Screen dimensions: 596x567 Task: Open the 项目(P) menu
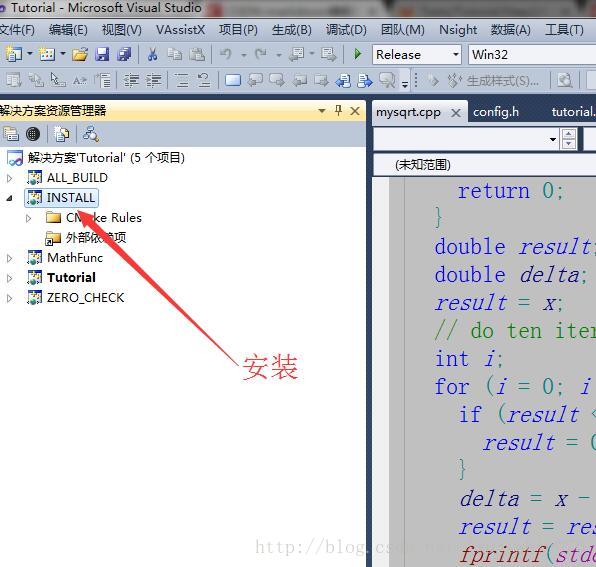[238, 30]
